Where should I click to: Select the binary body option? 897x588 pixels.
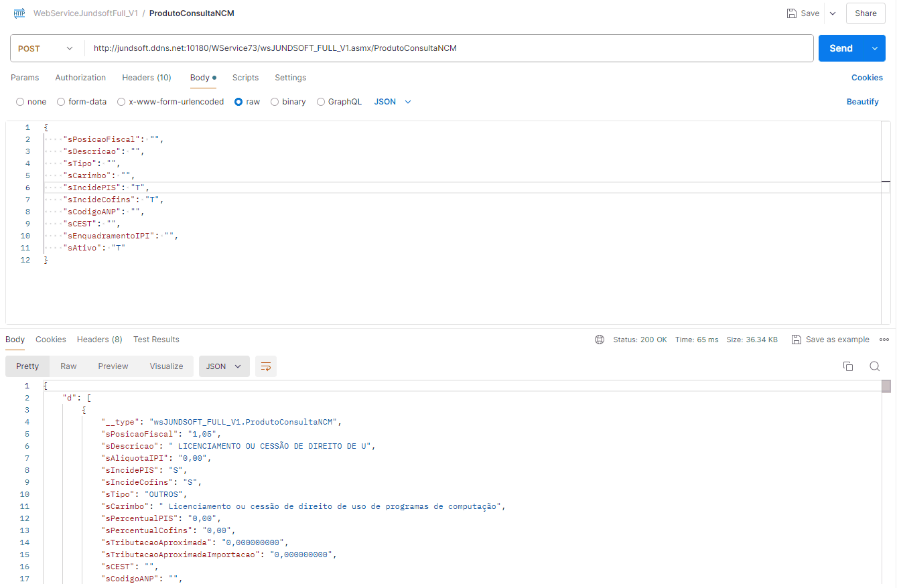(275, 102)
